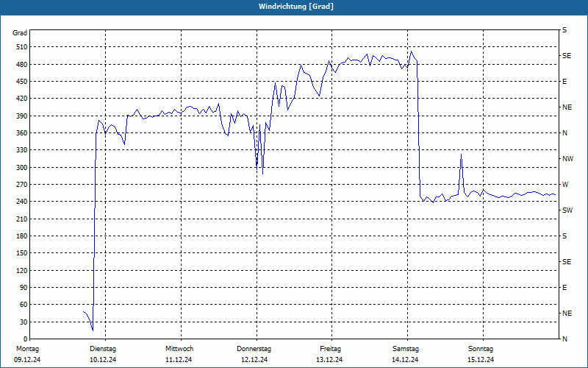Select the Donnerstag 12.12.24 date label
This screenshot has height=368, width=588.
254,354
